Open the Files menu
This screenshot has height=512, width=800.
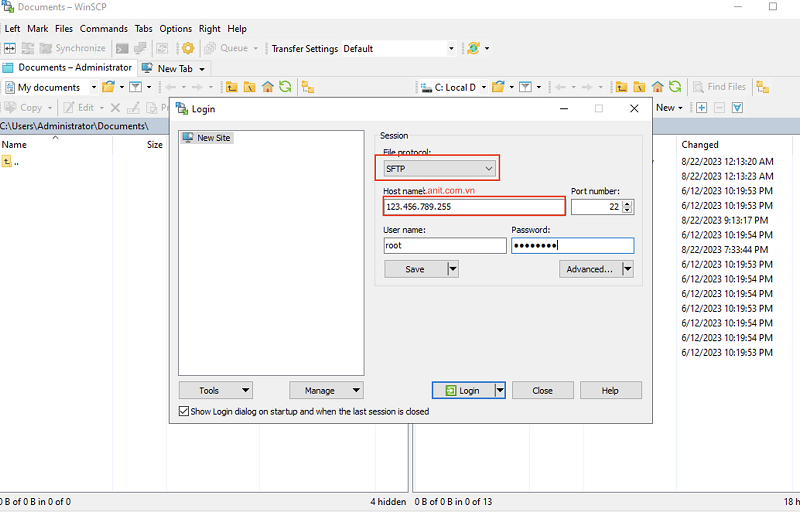[64, 29]
